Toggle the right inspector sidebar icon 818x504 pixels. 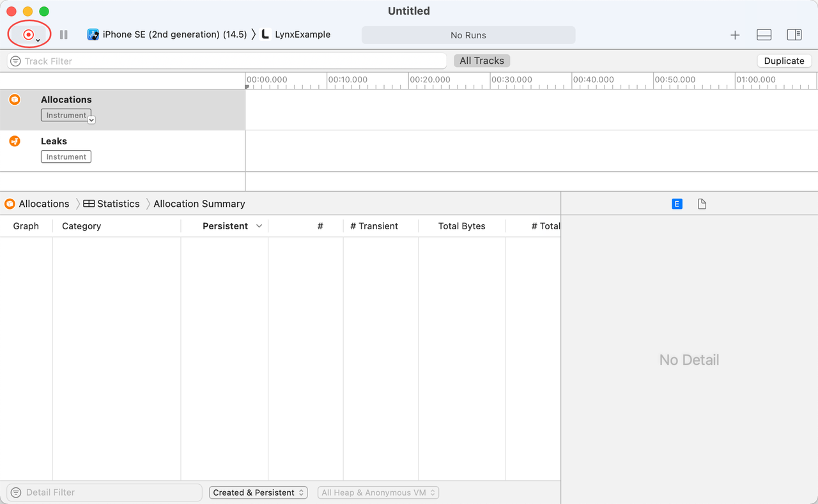pyautogui.click(x=794, y=35)
